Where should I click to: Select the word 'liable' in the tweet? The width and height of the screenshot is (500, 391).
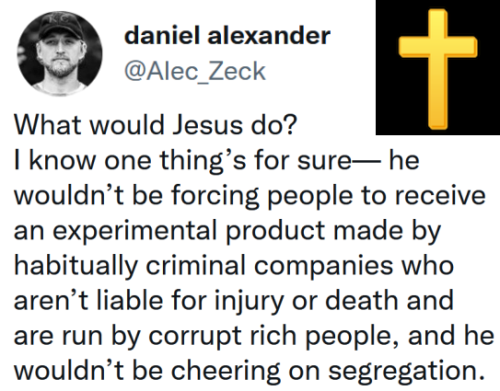pyautogui.click(x=130, y=300)
